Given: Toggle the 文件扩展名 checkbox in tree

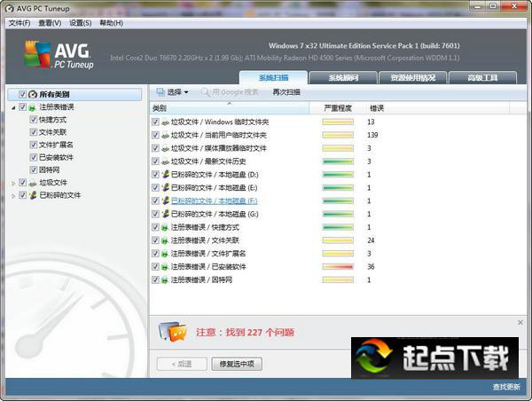Looking at the screenshot, I should 34,145.
